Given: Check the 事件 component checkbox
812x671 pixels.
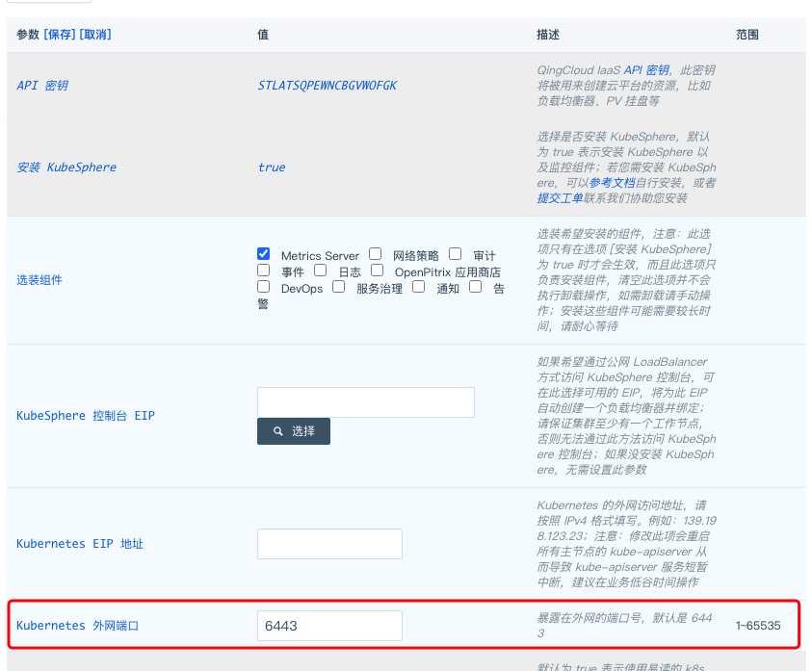Looking at the screenshot, I should point(264,271).
